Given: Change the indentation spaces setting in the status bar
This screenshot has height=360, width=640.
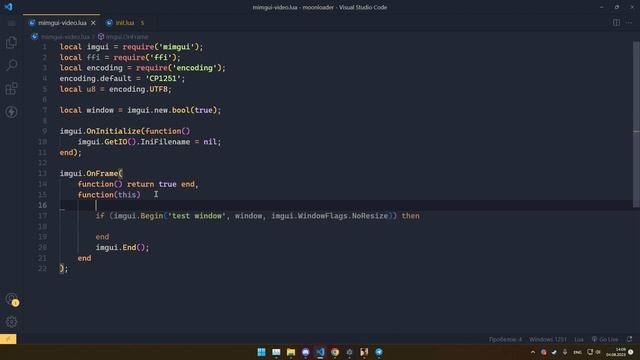Looking at the screenshot, I should click(x=505, y=339).
